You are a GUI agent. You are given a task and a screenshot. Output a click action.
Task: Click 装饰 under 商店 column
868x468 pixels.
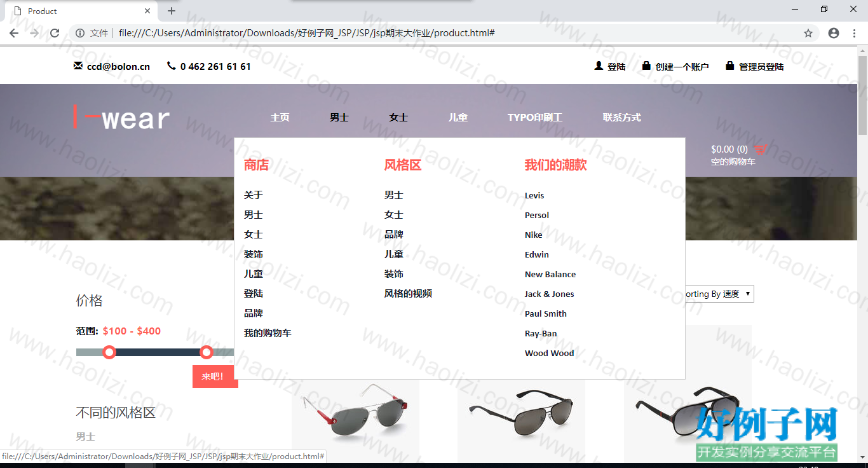click(254, 254)
